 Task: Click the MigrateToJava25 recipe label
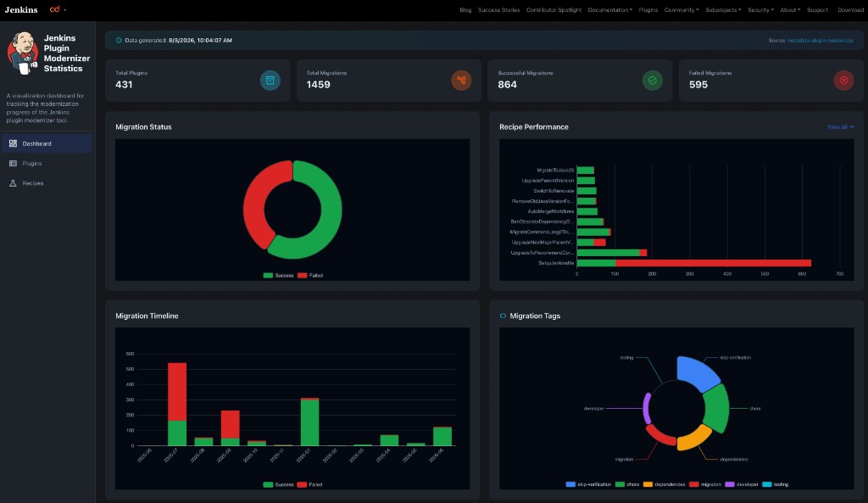pos(555,170)
